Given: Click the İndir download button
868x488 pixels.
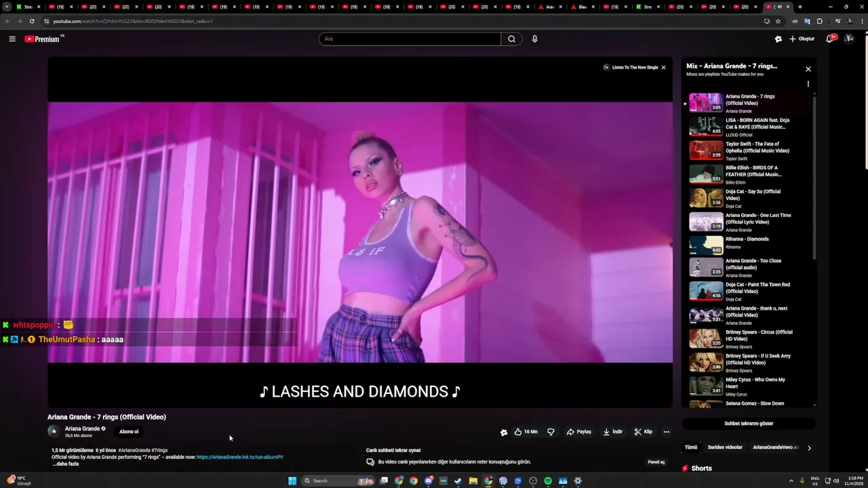Looking at the screenshot, I should [x=612, y=432].
